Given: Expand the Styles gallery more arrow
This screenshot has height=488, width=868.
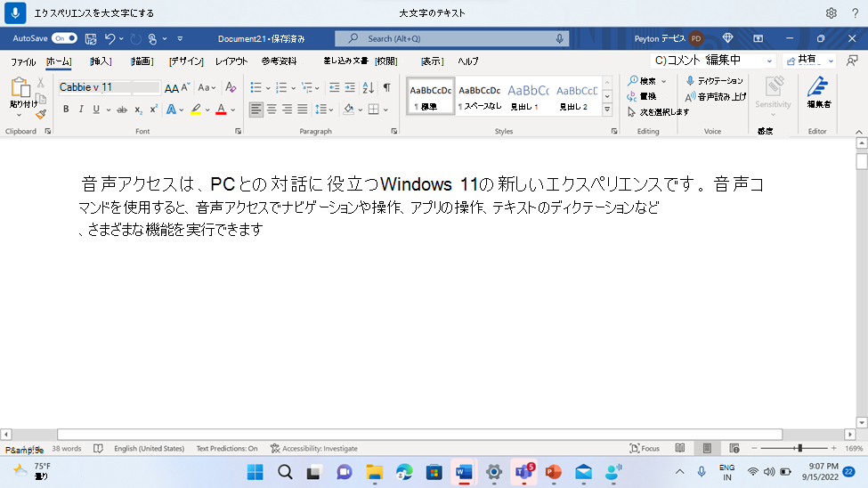Looking at the screenshot, I should click(x=607, y=110).
